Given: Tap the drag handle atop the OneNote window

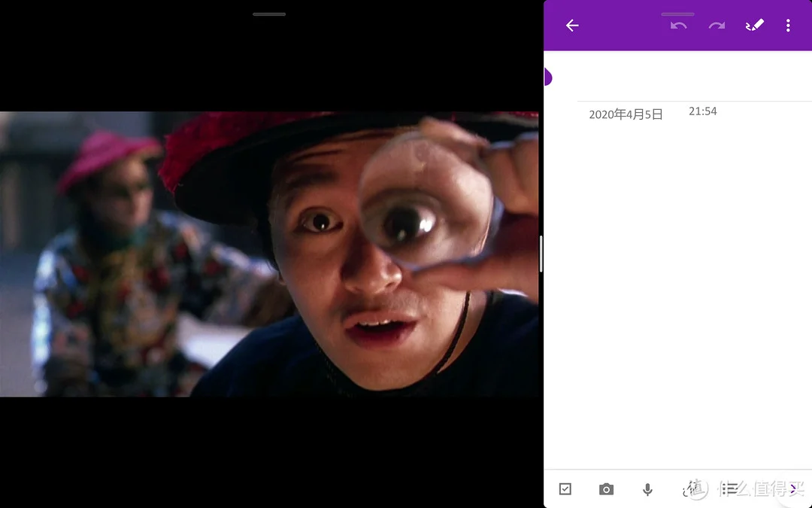Looking at the screenshot, I should [x=678, y=14].
